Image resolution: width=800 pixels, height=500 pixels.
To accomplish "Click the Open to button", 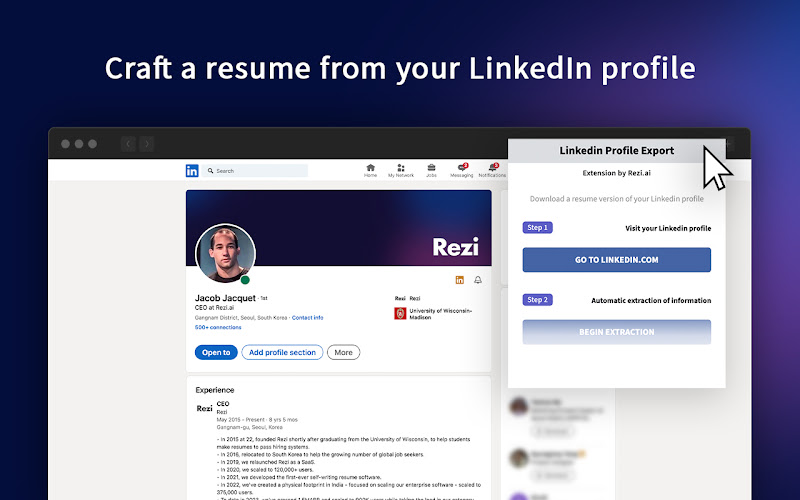I will tap(216, 353).
